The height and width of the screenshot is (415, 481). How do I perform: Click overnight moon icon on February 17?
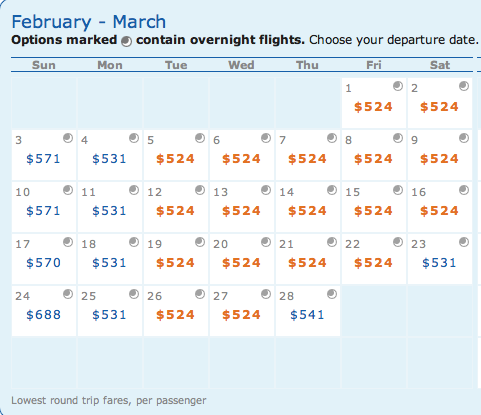(x=68, y=242)
